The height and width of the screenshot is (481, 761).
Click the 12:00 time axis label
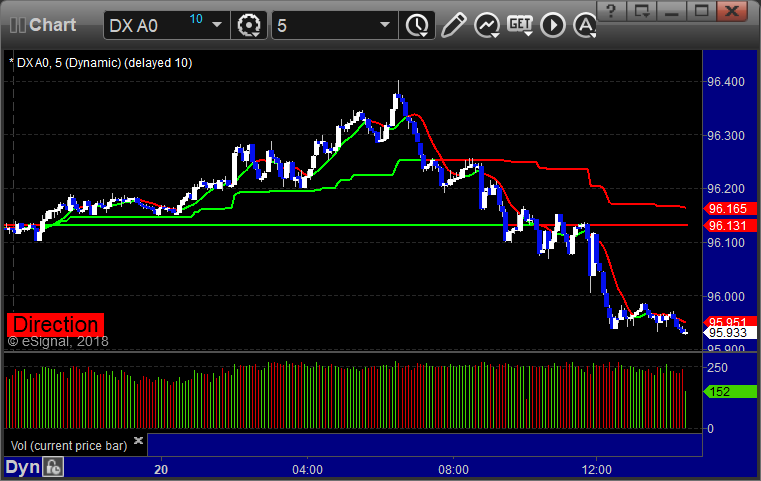[596, 470]
